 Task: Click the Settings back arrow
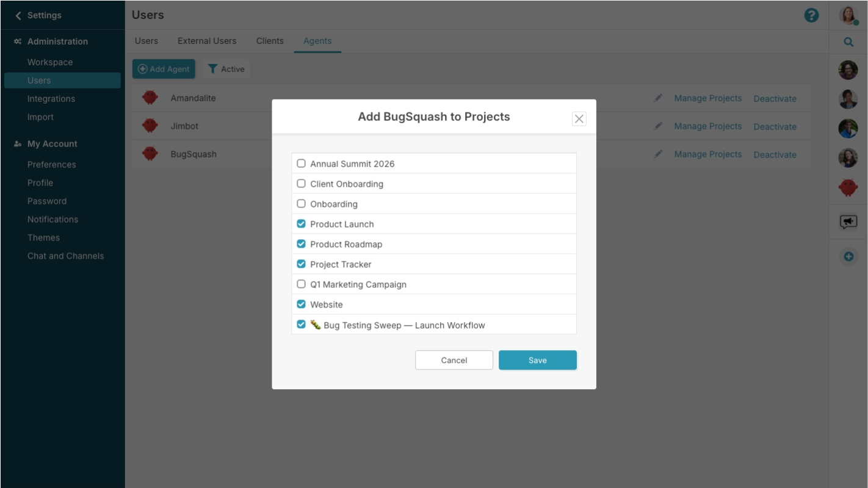click(18, 15)
